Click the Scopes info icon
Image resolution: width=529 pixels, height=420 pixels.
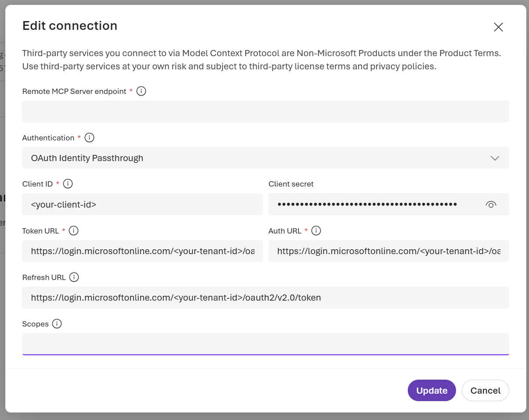[57, 324]
